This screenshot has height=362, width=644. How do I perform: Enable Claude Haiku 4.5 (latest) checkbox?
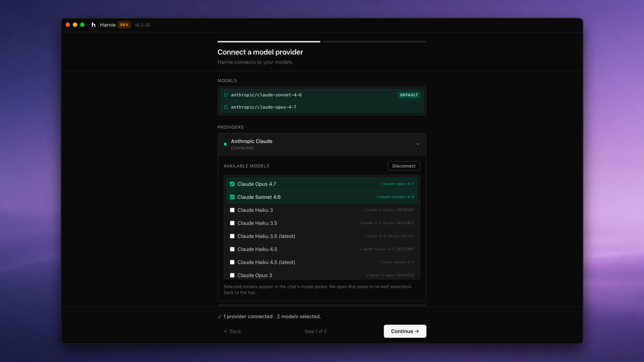232,262
